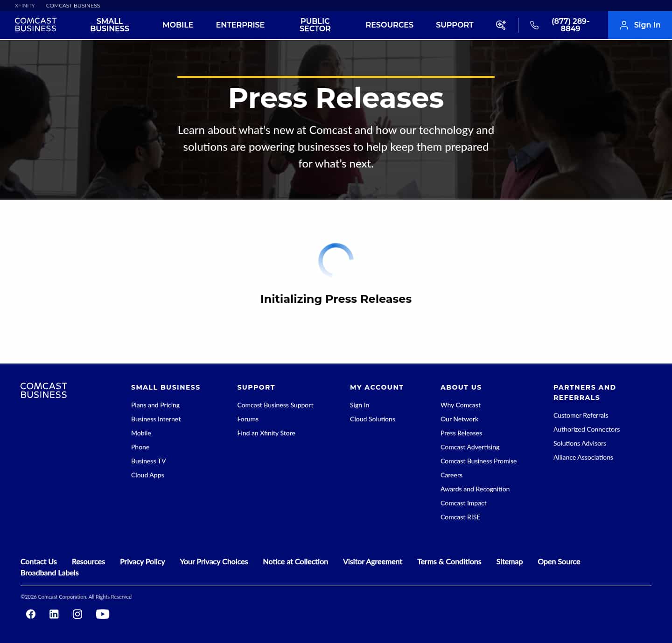Viewport: 672px width, 643px height.
Task: Open Comcast Advertising footer link
Action: [470, 447]
